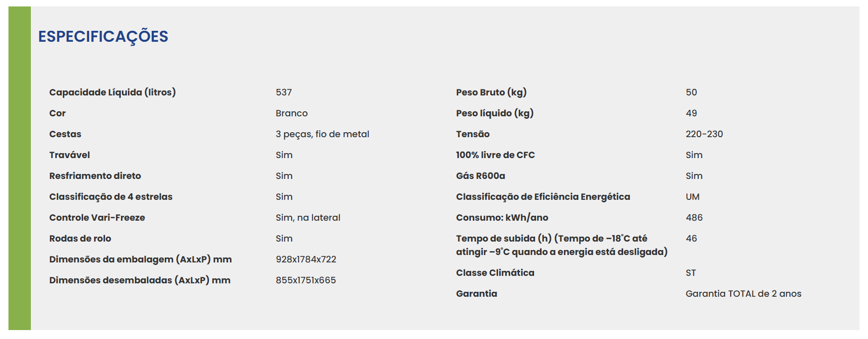The image size is (868, 339).
Task: Select the 855x1751x665 unpacked dimensions
Action: (x=306, y=280)
